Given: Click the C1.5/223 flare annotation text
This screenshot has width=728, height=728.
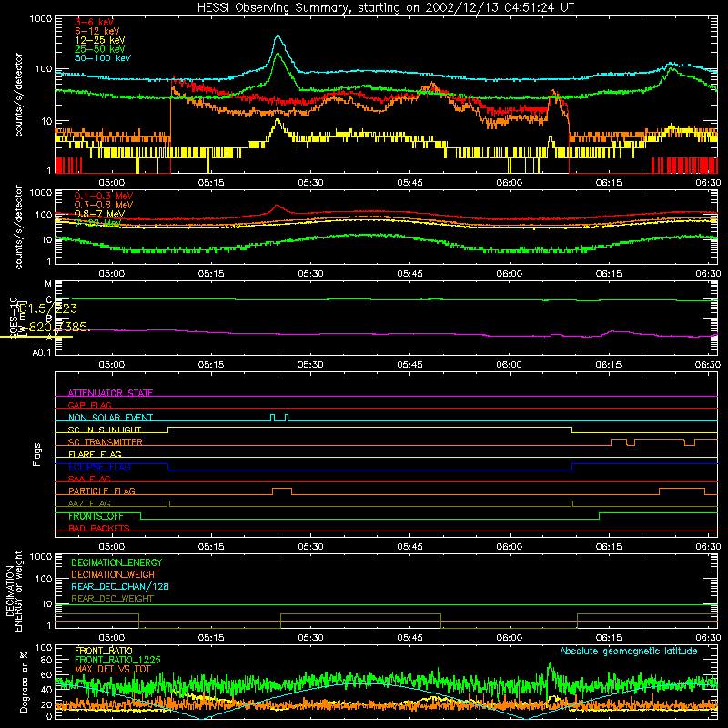Looking at the screenshot, I should pos(48,308).
